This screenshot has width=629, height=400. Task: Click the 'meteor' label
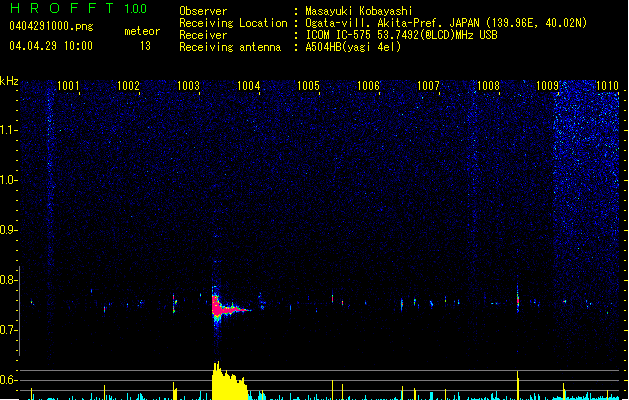(x=142, y=31)
